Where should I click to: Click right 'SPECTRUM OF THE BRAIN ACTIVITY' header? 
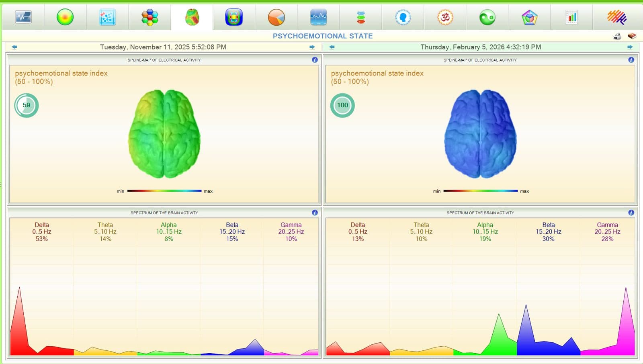(480, 213)
